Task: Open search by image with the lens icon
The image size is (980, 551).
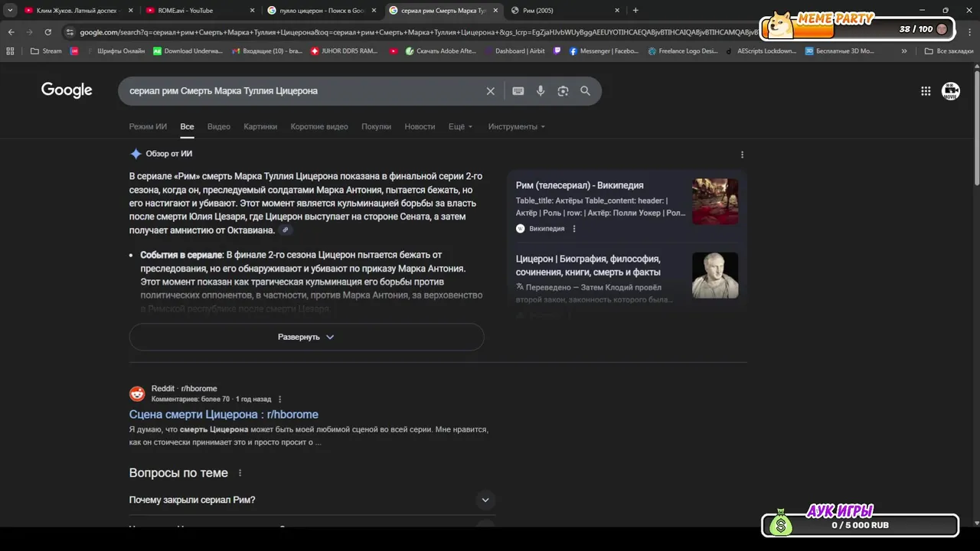Action: click(563, 91)
